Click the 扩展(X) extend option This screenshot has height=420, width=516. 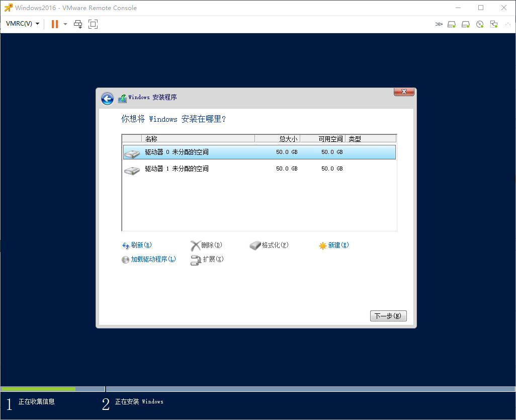pos(213,259)
